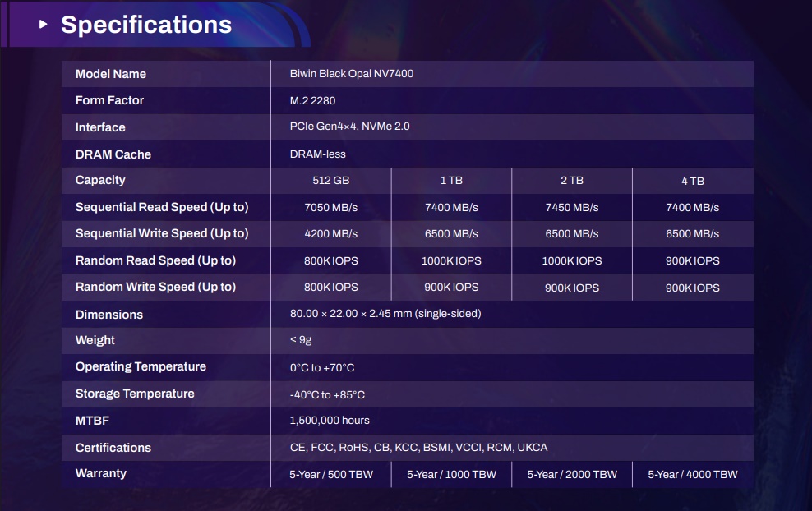812x511 pixels.
Task: Select the Weight row label
Action: (95, 340)
